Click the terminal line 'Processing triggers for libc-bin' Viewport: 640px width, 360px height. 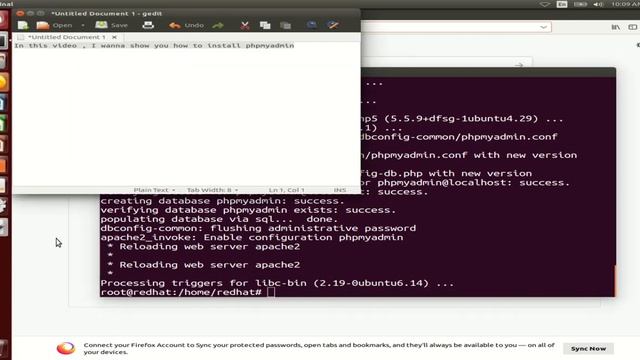[x=277, y=283]
